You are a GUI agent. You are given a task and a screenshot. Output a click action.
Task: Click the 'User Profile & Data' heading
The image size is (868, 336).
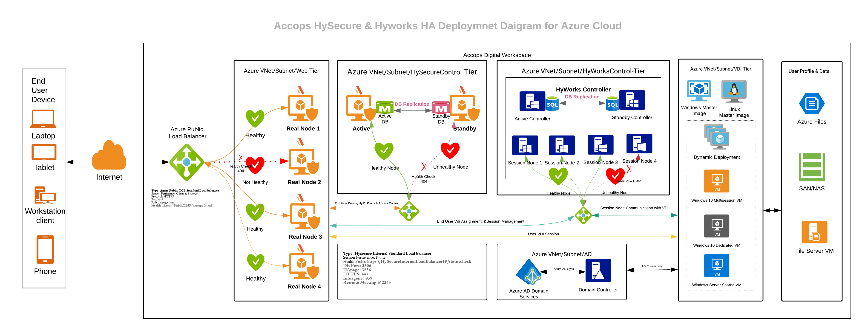pyautogui.click(x=809, y=71)
